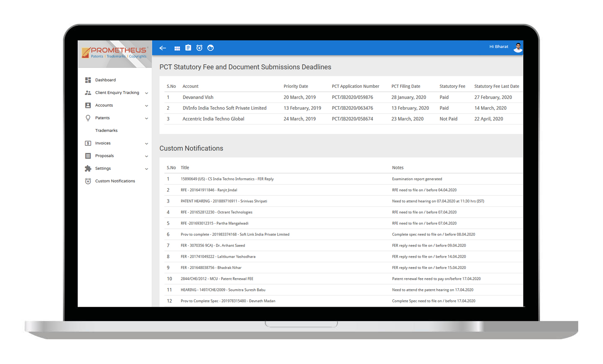Open the alarm notifications icon in header
The width and height of the screenshot is (603, 364).
(199, 48)
